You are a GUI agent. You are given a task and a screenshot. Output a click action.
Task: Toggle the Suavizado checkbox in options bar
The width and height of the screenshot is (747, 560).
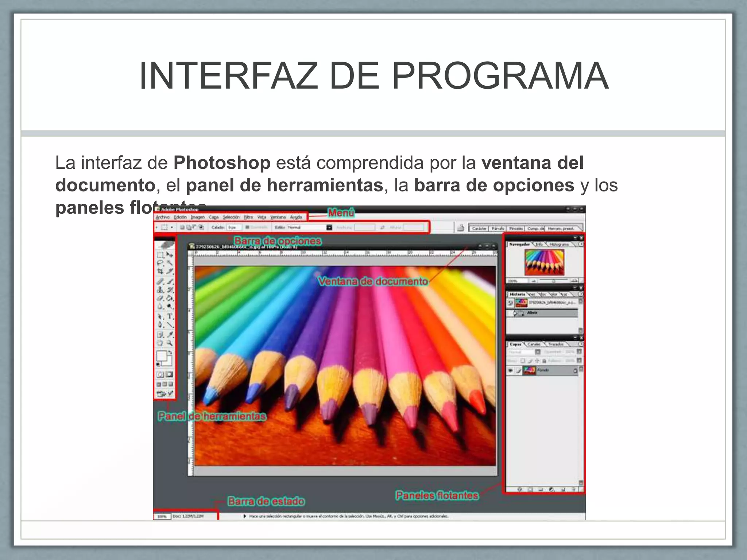click(x=247, y=227)
